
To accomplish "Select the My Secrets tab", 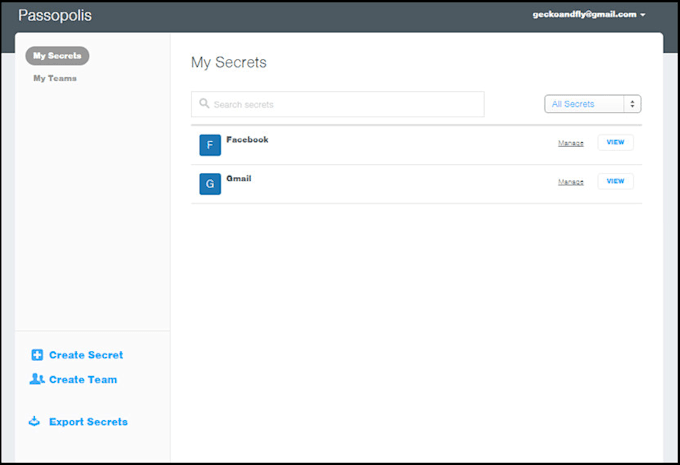I will pyautogui.click(x=57, y=56).
